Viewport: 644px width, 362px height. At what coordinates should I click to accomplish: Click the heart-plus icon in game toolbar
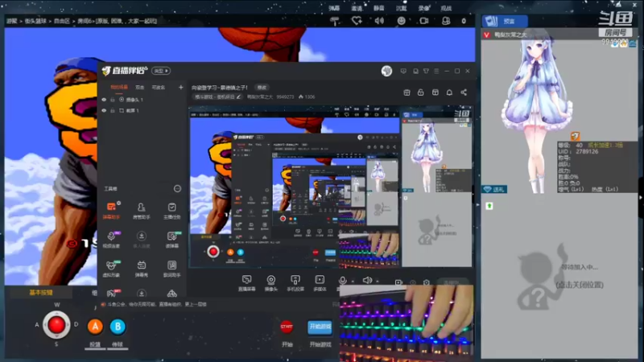(x=357, y=21)
